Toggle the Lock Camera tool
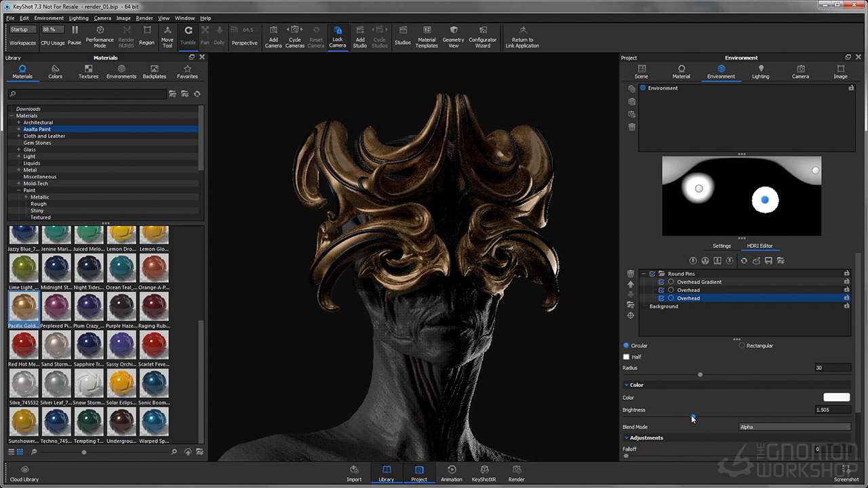 (x=337, y=37)
